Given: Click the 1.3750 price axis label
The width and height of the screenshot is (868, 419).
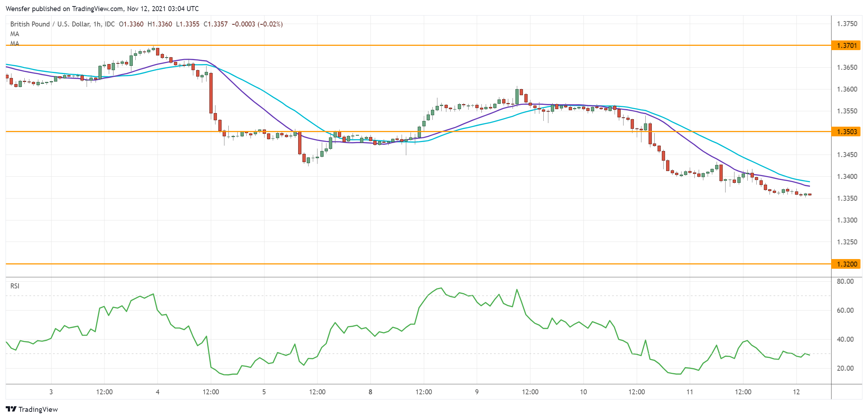Looking at the screenshot, I should tap(847, 24).
